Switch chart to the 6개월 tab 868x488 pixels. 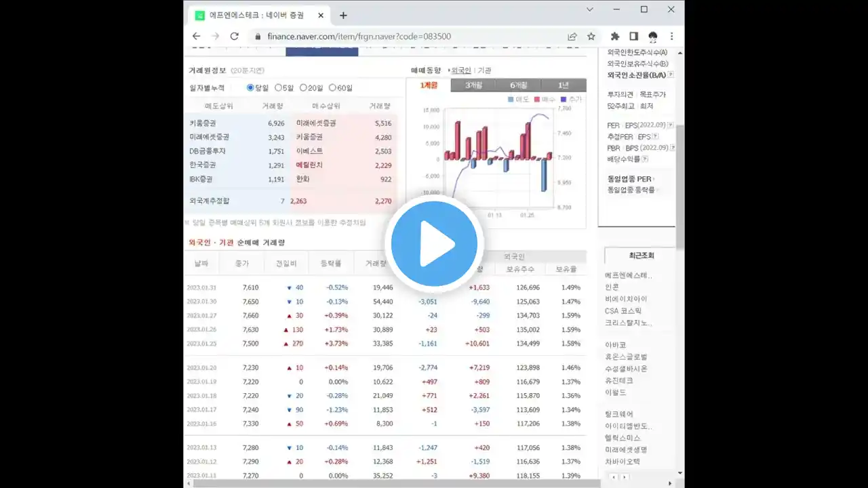pyautogui.click(x=519, y=85)
